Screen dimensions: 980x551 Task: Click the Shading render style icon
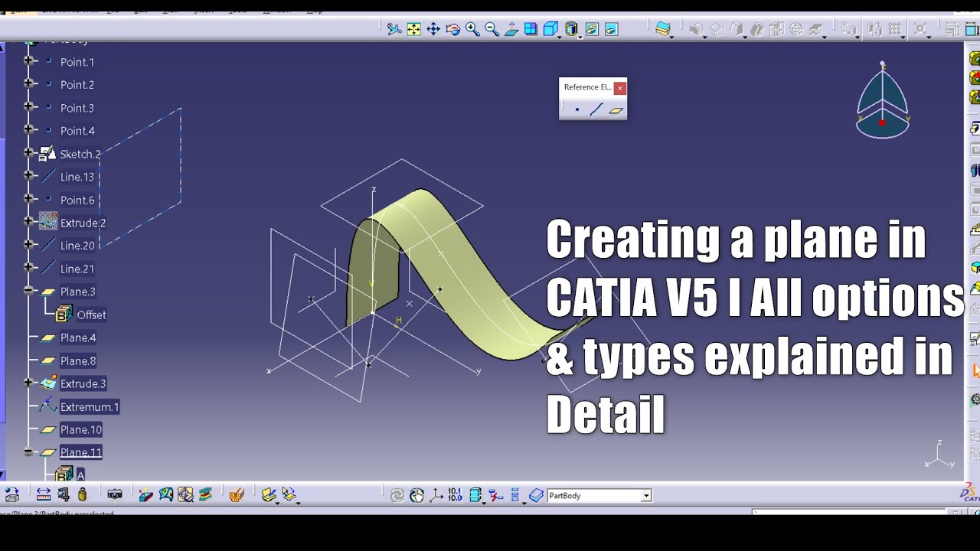point(570,29)
